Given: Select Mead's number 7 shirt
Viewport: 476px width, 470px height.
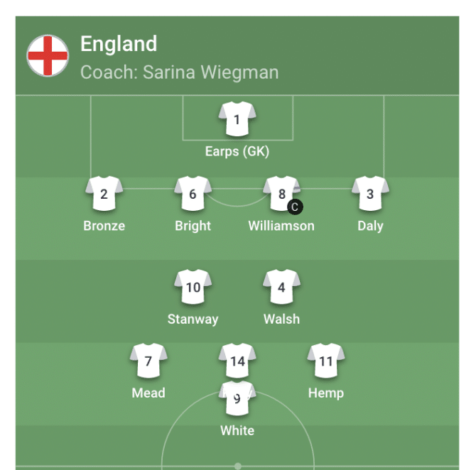Looking at the screenshot, I should click(148, 361).
